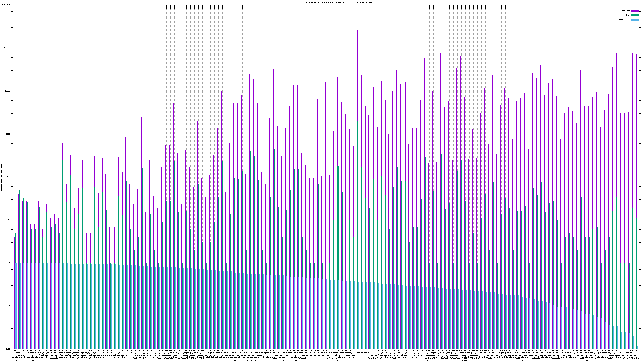Click the purple Not Spam legend swatch
Screen dimensions: 644x362
click(x=635, y=11)
